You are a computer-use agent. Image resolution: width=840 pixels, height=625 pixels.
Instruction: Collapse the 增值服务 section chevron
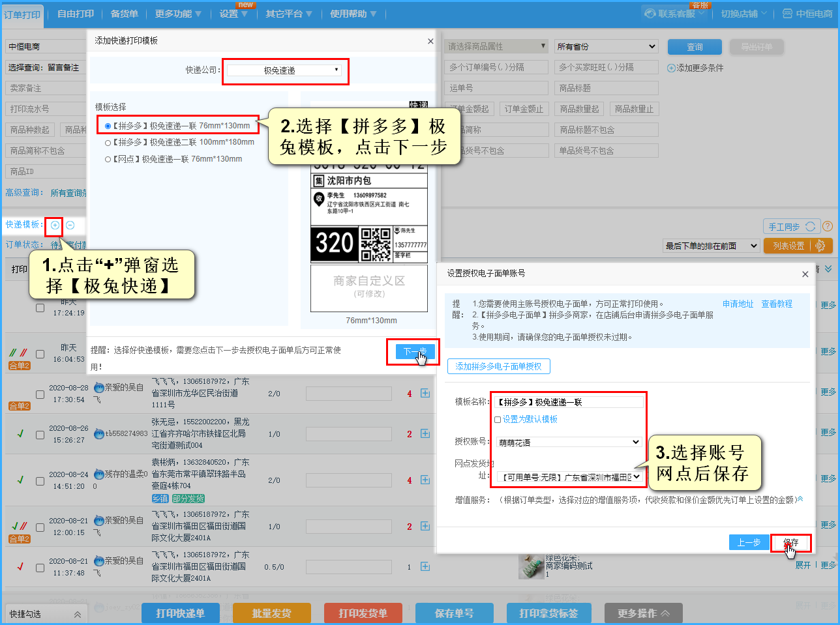800,499
